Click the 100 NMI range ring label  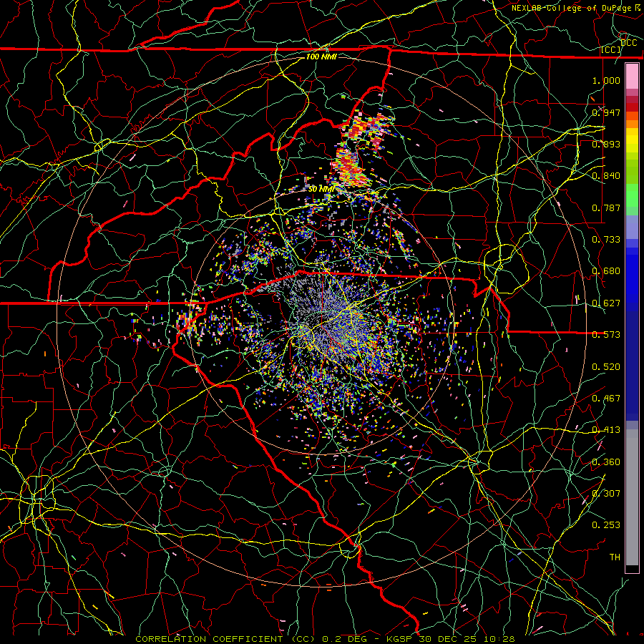321,57
